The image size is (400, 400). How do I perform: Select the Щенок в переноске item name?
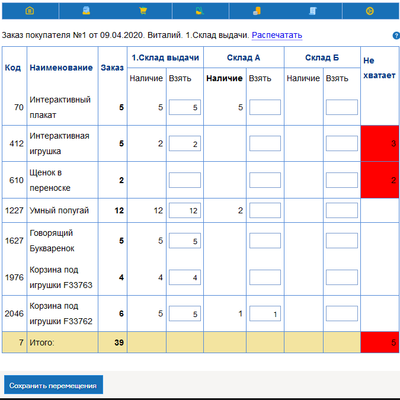pos(50,180)
